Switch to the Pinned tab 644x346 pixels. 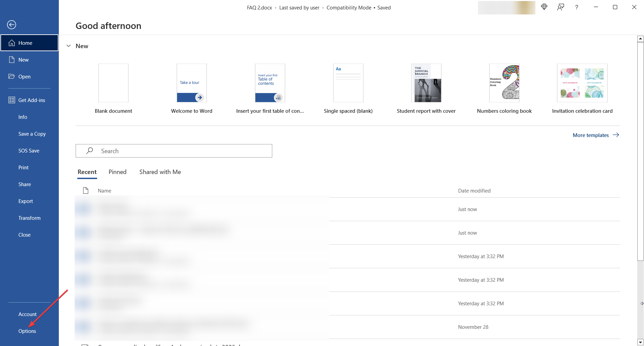coord(118,172)
